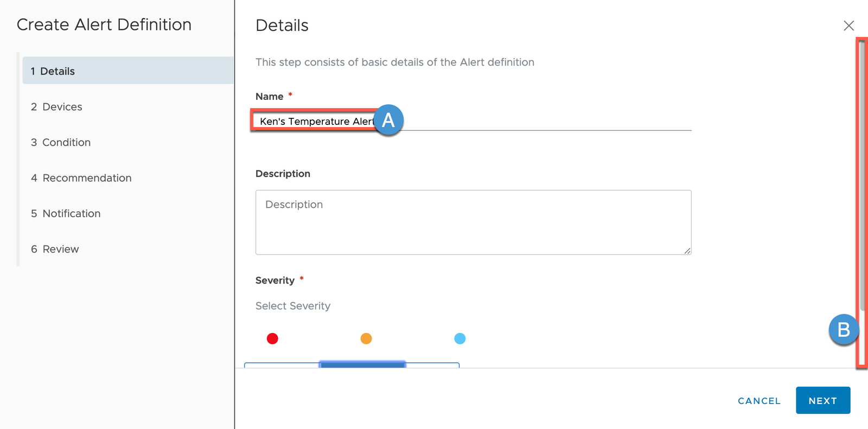This screenshot has height=429, width=868.
Task: Switch to the Recommendation step
Action: 87,178
